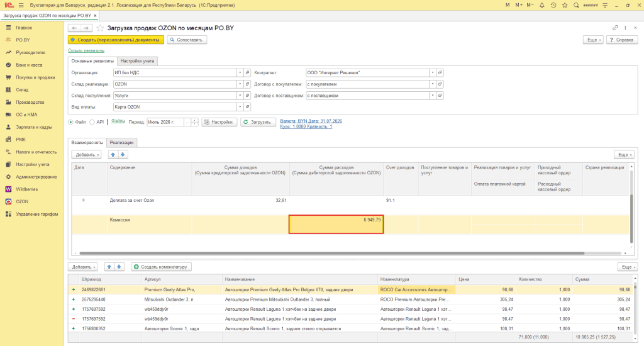
Task: Expand the Склад поступления dropdown
Action: click(240, 96)
